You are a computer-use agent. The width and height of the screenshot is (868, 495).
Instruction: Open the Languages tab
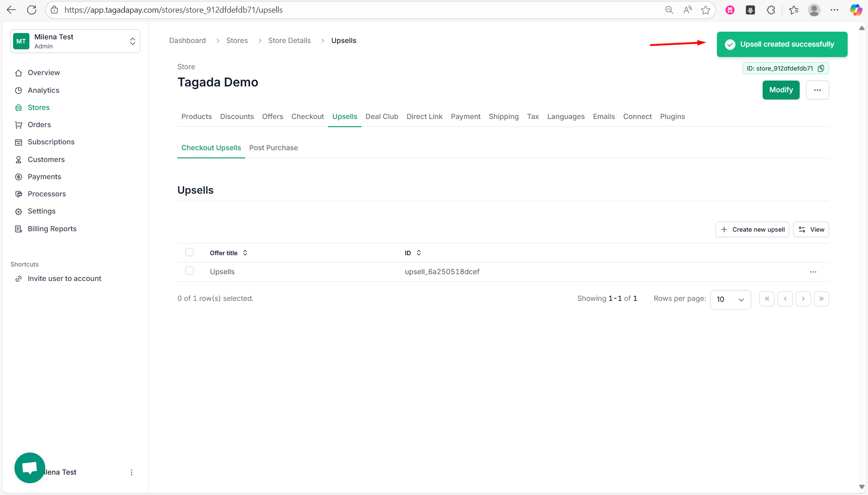pos(566,116)
